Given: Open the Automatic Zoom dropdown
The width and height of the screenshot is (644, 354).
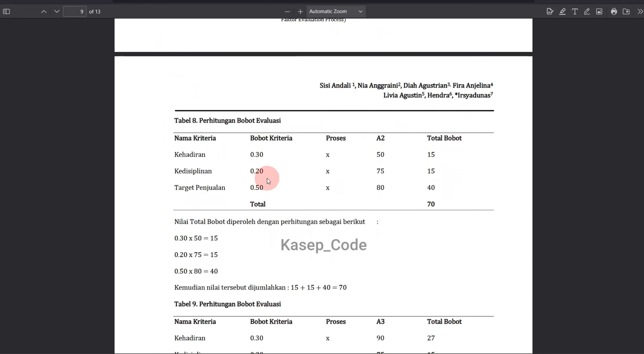Looking at the screenshot, I should tap(336, 11).
